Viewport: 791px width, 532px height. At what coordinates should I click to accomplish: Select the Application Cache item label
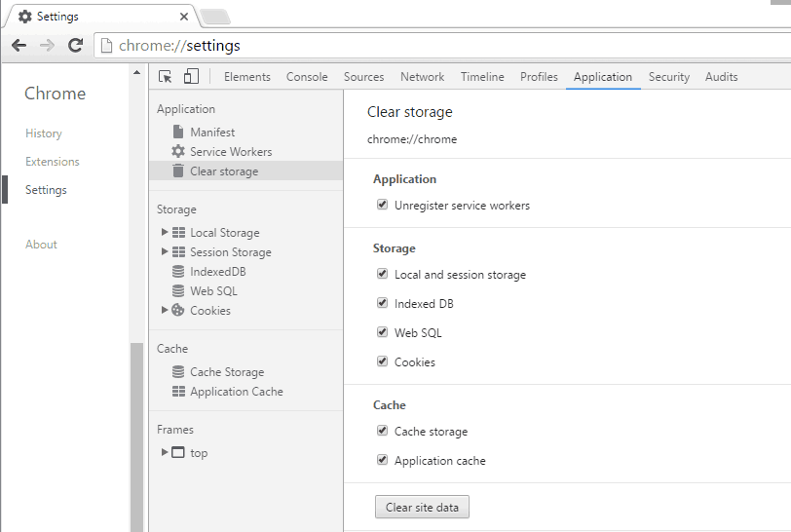pos(237,392)
